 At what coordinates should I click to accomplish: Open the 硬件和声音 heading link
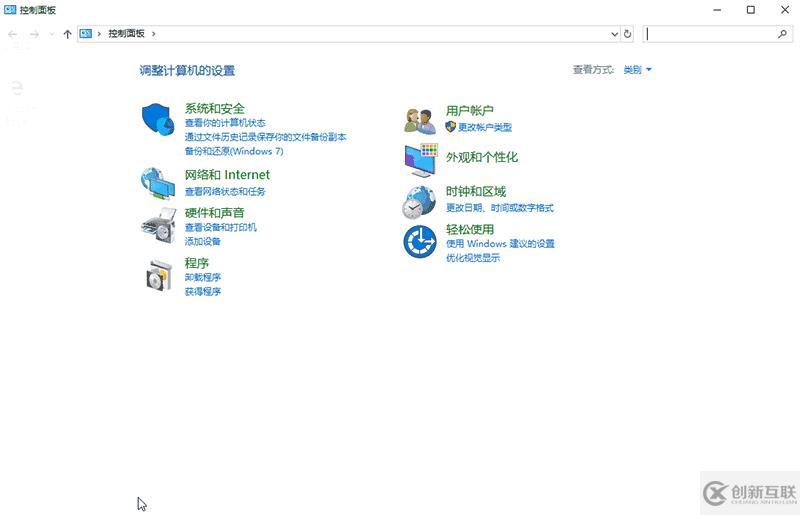pyautogui.click(x=214, y=212)
